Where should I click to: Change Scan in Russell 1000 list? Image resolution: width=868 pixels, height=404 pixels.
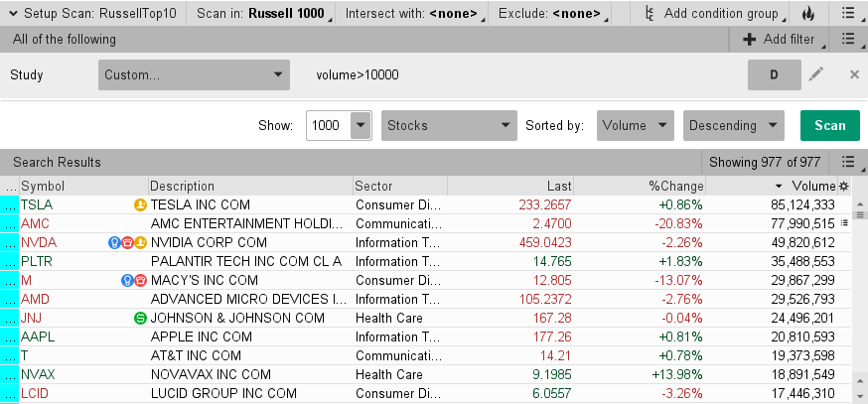point(264,14)
